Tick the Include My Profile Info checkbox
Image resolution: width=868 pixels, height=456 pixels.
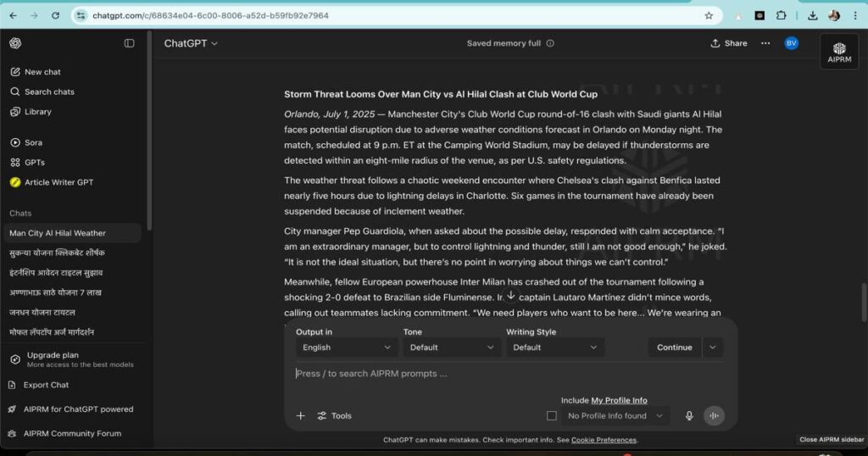pos(551,415)
